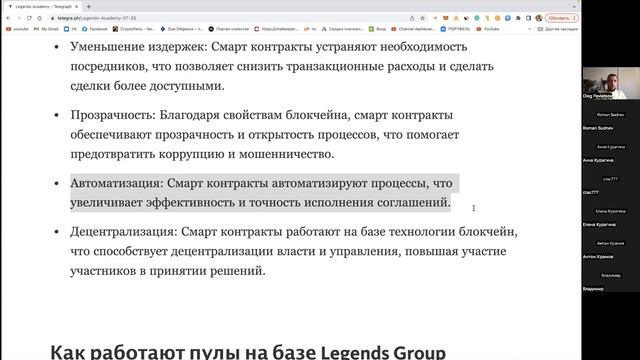This screenshot has width=640, height=360.
Task: Go back with the browser back arrow
Action: coord(9,18)
